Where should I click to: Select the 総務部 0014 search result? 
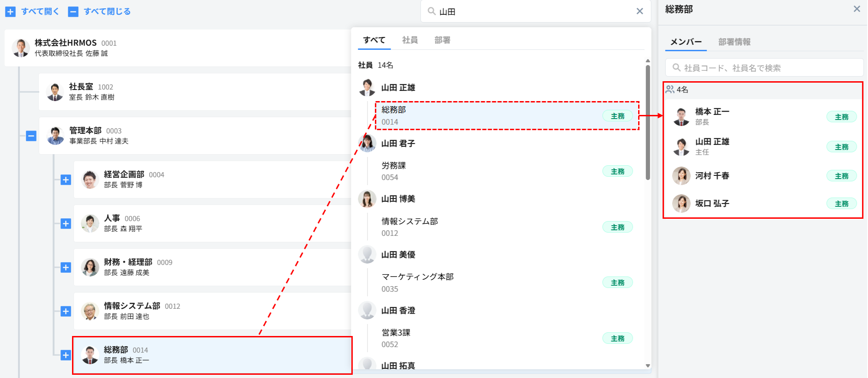click(507, 115)
